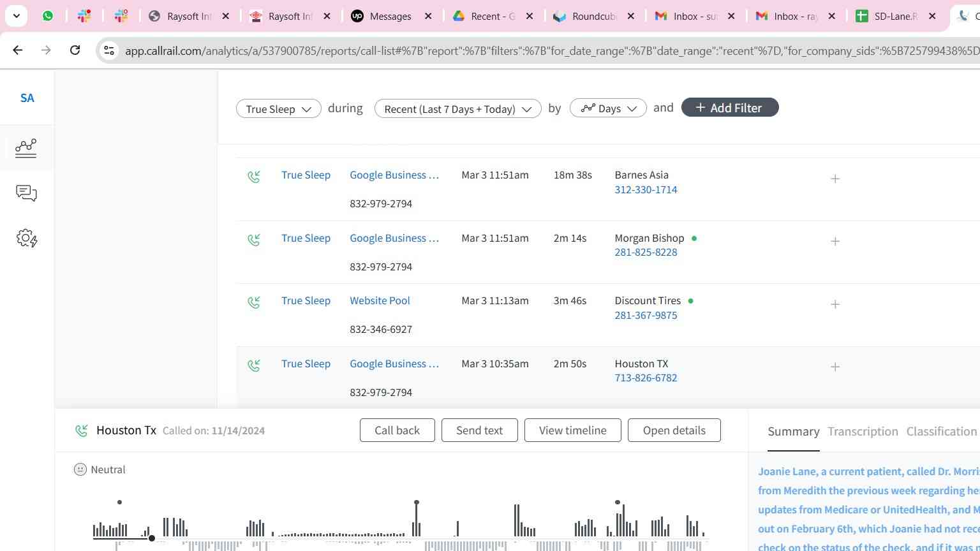Image resolution: width=980 pixels, height=551 pixels.
Task: Click browser back arrow
Action: coord(18,50)
